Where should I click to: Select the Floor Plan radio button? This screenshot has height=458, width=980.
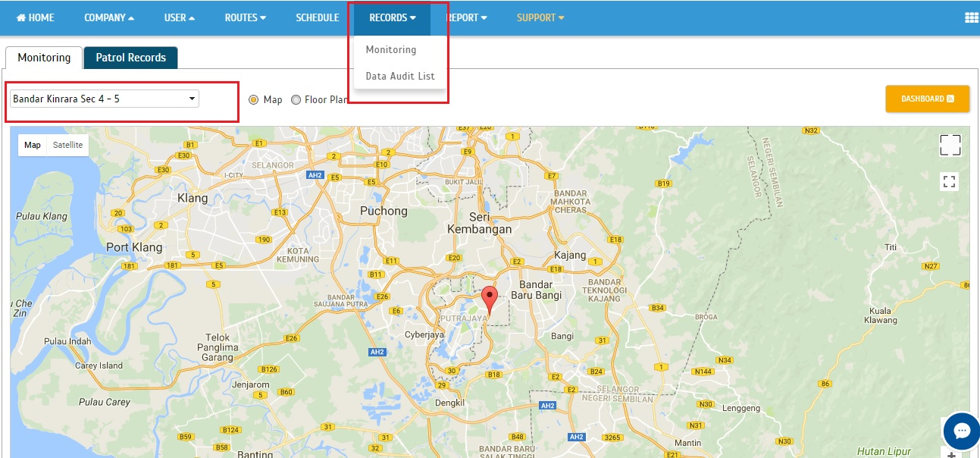[296, 99]
